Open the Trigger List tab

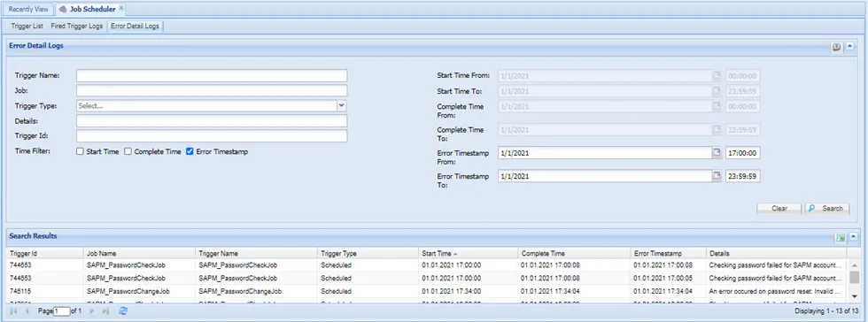(x=27, y=26)
